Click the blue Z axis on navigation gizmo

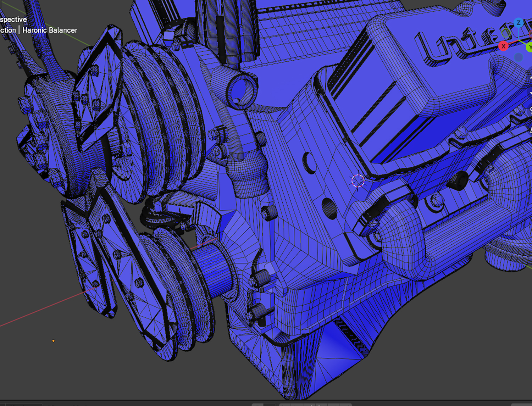coord(519,22)
